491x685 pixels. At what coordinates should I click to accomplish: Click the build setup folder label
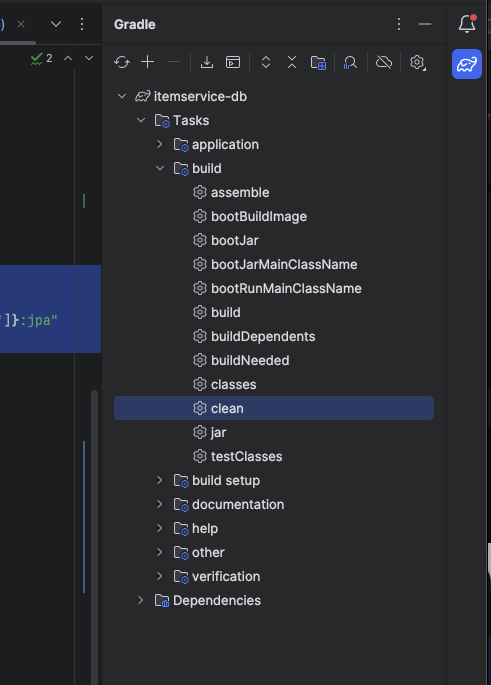tap(226, 480)
